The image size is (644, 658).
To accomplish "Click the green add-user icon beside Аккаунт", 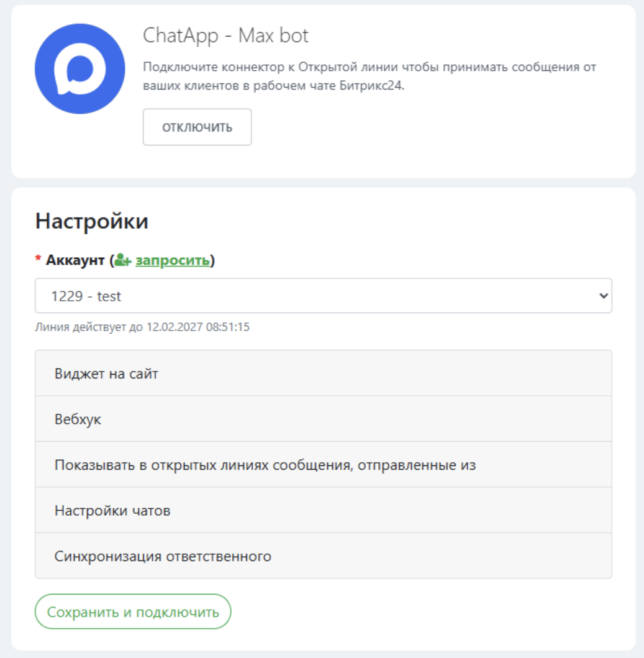I will point(124,261).
